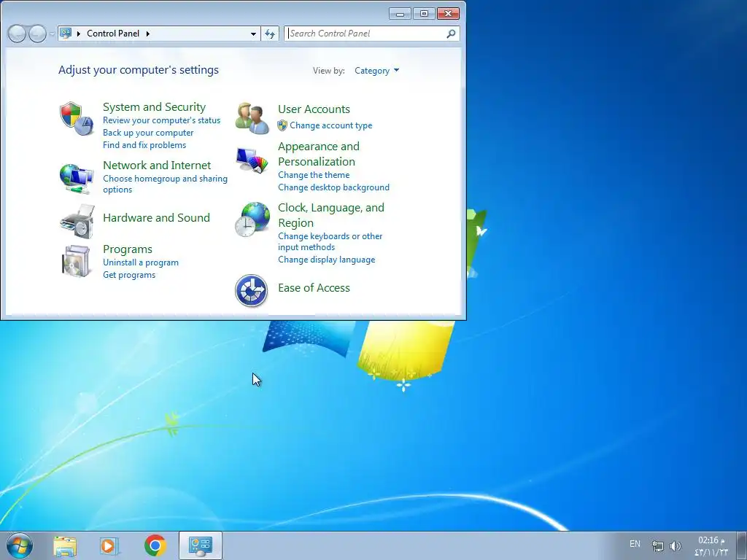Viewport: 747px width, 560px height.
Task: Expand the address bar history dropdown arrow
Action: click(253, 34)
